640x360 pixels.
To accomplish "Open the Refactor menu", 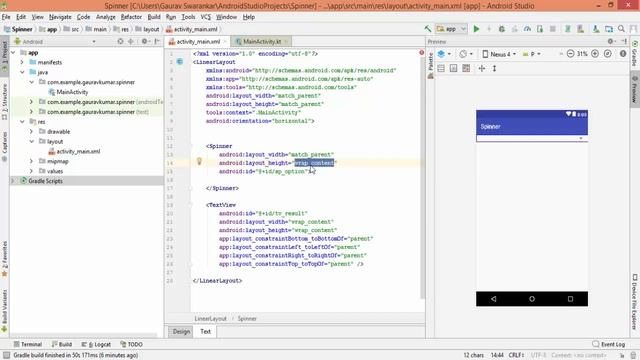I will [x=131, y=17].
